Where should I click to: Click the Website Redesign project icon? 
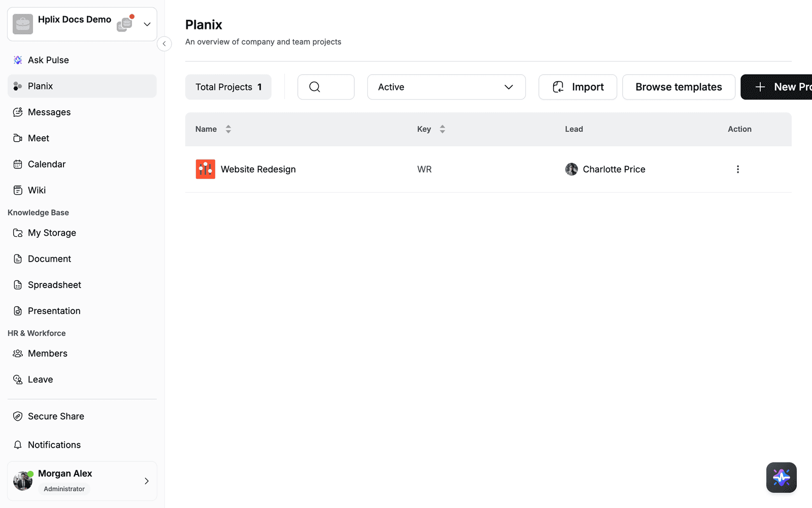pyautogui.click(x=206, y=169)
